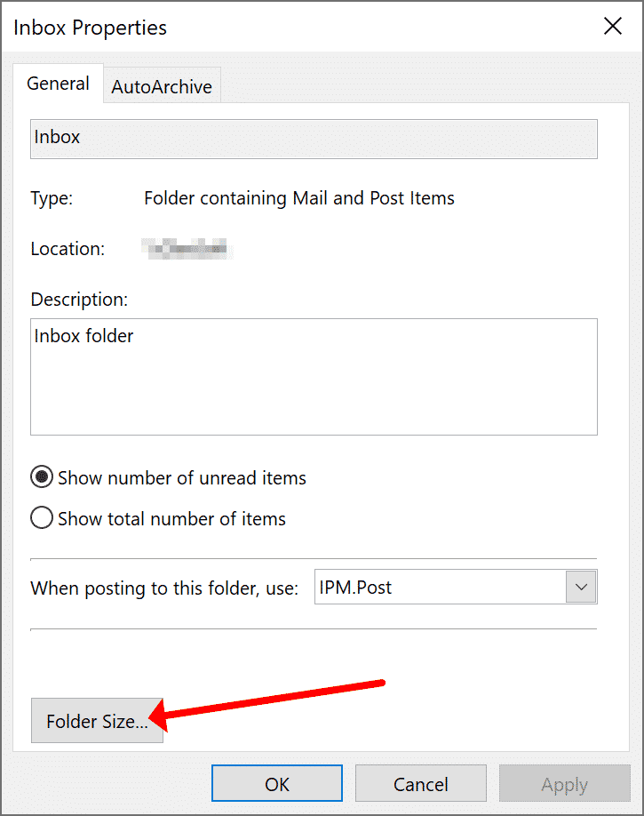Screen dimensions: 644x816
Task: Dismiss the dialog with Cancel
Action: point(420,783)
